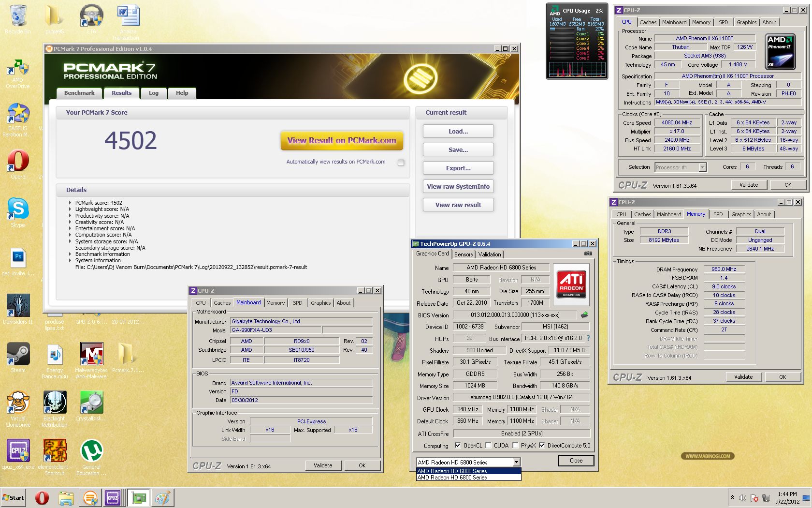Enable automatically view results on PCMark.com
Image resolution: width=812 pixels, height=508 pixels.
[401, 163]
